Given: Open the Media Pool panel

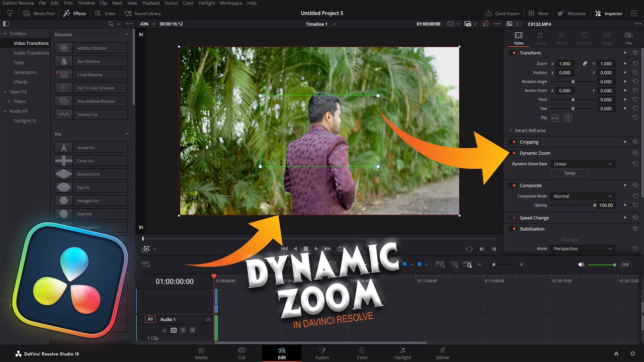Looking at the screenshot, I should (39, 14).
